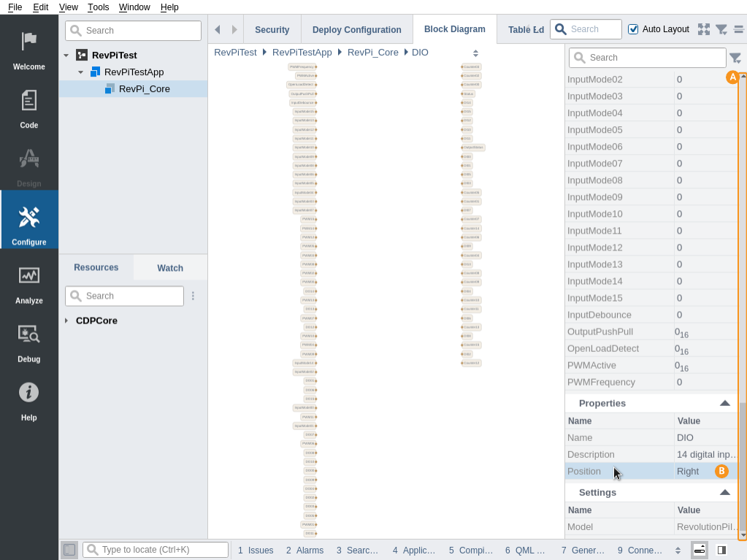Click filter icon next to properties search

click(x=735, y=58)
